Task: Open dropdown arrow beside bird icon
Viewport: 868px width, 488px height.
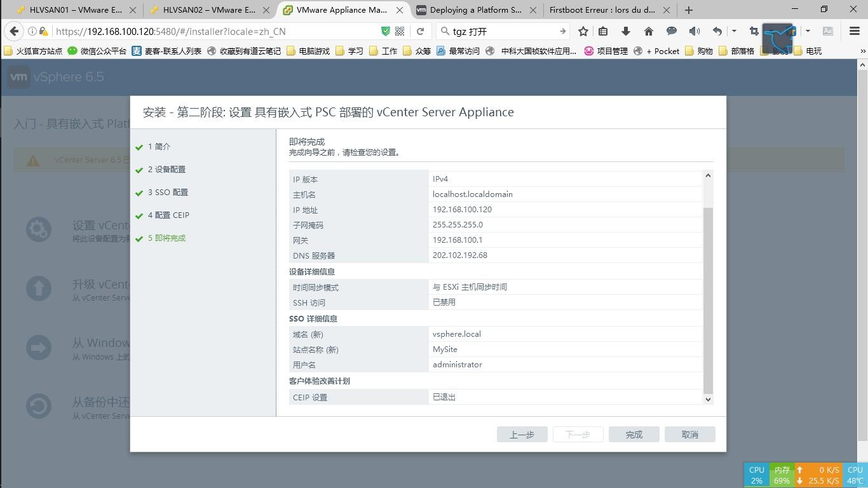Action: 808,31
